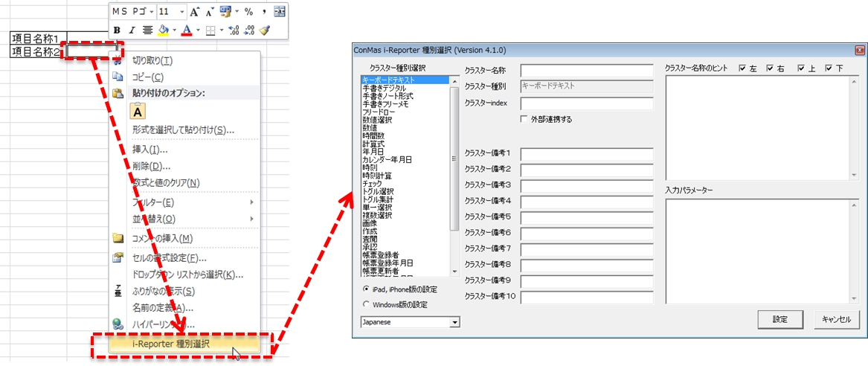Image resolution: width=868 pixels, height=366 pixels.
Task: Apply percent style with % icon
Action: [248, 12]
